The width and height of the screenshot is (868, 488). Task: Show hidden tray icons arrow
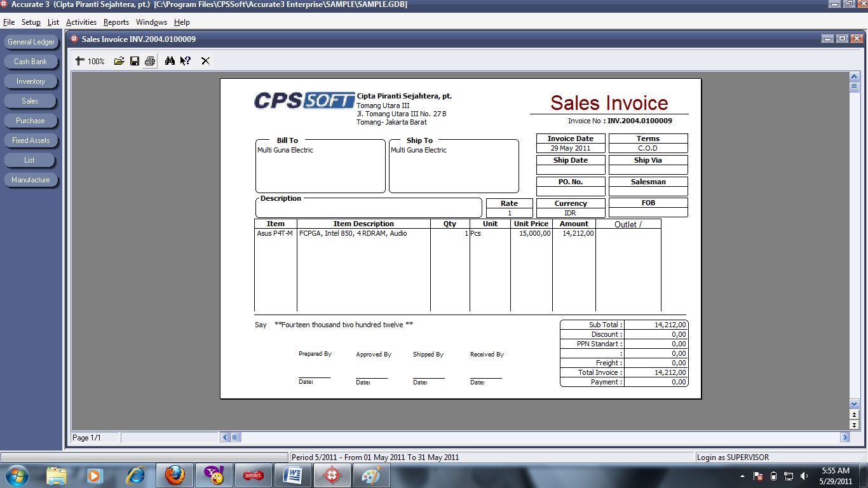[x=743, y=476]
